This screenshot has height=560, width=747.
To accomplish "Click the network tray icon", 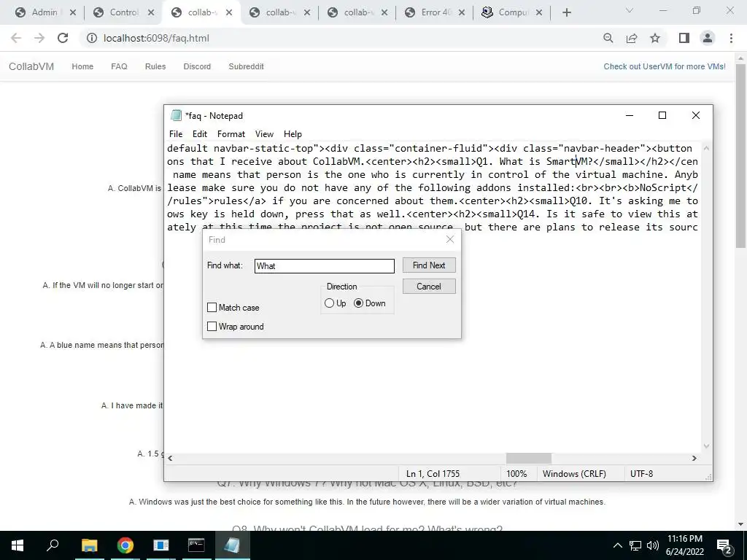I will point(635,545).
